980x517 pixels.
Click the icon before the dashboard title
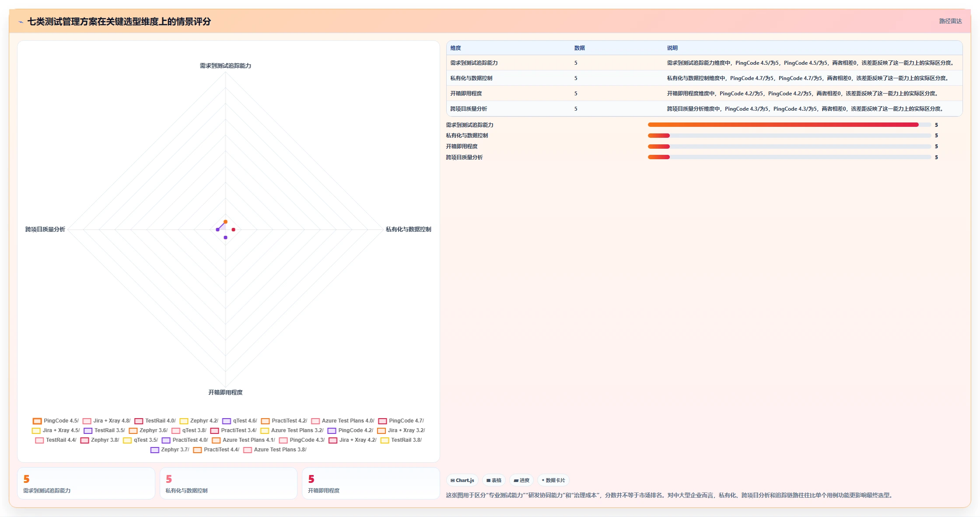[x=21, y=22]
